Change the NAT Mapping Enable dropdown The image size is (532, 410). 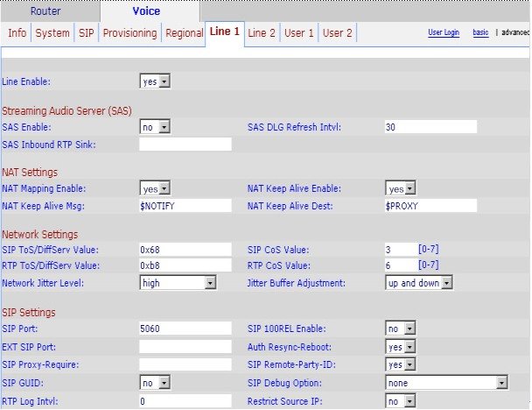pyautogui.click(x=155, y=188)
